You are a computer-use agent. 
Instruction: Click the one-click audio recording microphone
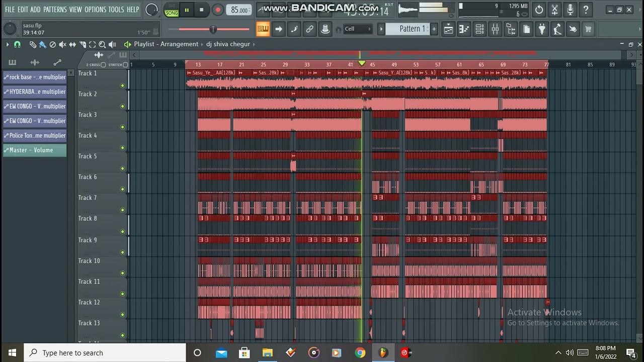pos(570,10)
